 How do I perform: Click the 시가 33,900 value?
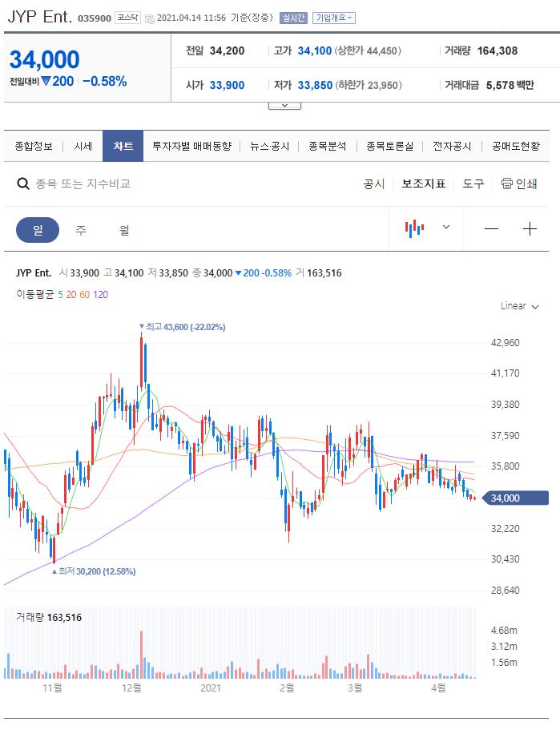coord(227,85)
